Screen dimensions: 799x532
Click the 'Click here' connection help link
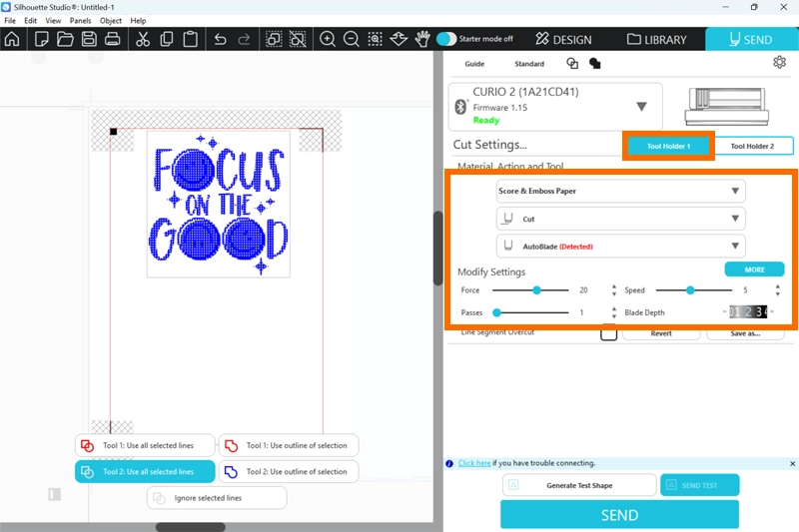(x=474, y=463)
